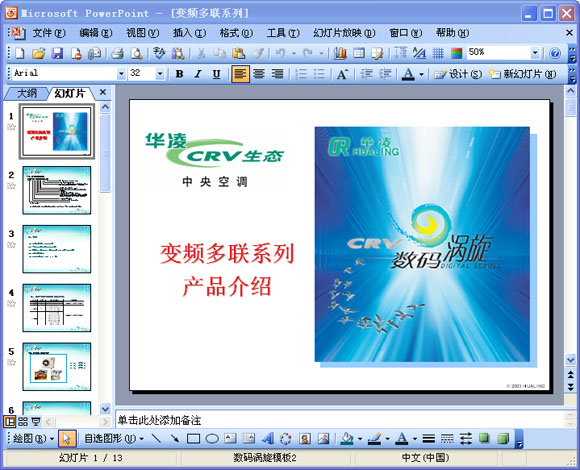
Task: Open the 幻灯片放映(D) menu
Action: click(x=344, y=33)
